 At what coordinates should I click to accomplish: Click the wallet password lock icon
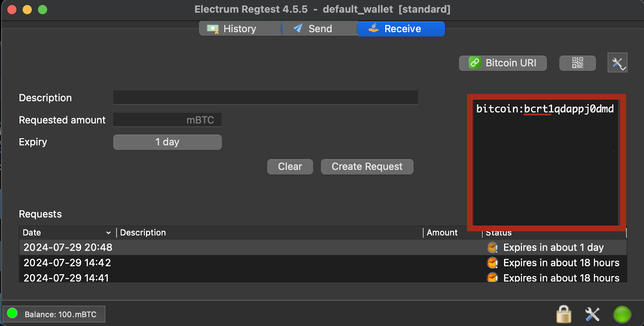tap(563, 314)
